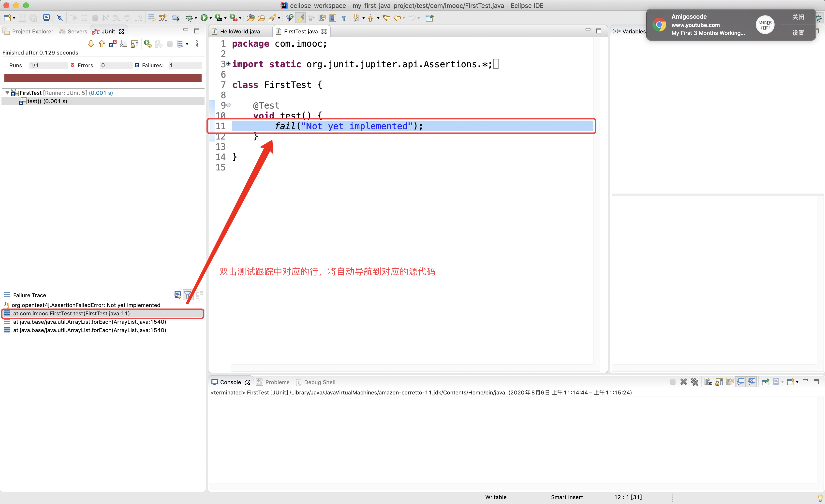Image resolution: width=825 pixels, height=504 pixels.
Task: Click Run External Tools toolbox icon
Action: (233, 18)
